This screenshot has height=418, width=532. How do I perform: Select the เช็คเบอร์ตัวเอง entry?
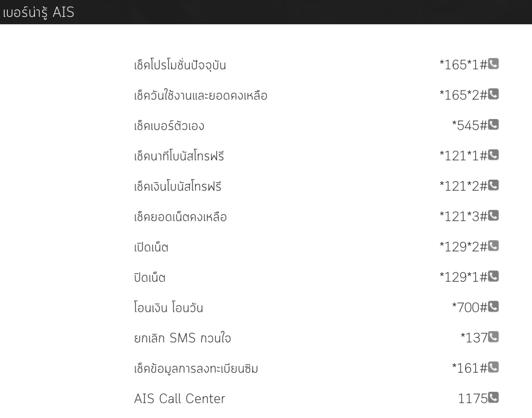[x=169, y=126]
